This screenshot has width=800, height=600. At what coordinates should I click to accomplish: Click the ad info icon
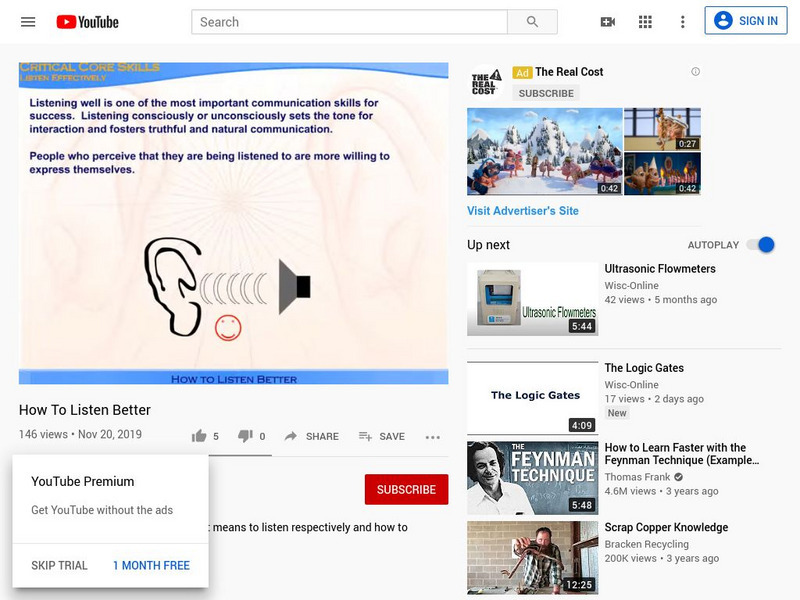point(695,72)
